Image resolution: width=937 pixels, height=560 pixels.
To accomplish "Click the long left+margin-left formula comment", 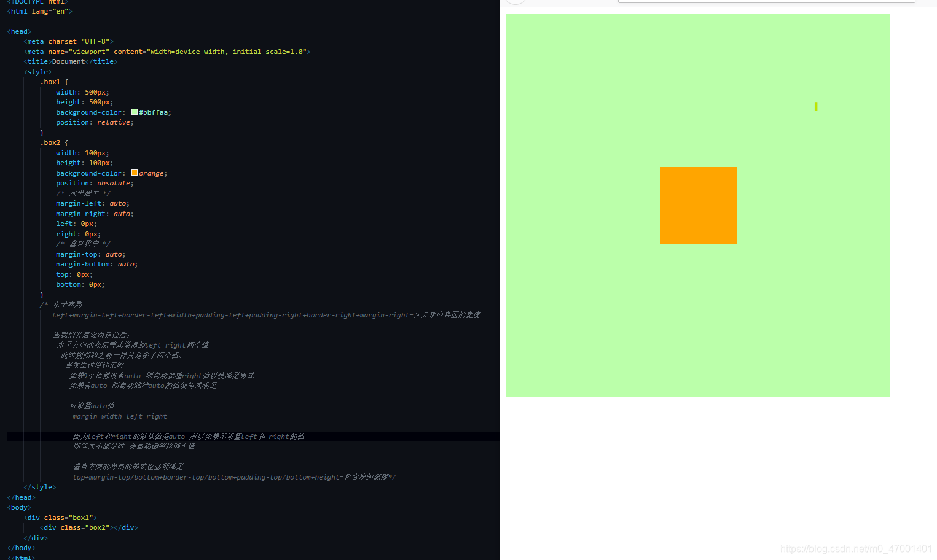I will [267, 315].
